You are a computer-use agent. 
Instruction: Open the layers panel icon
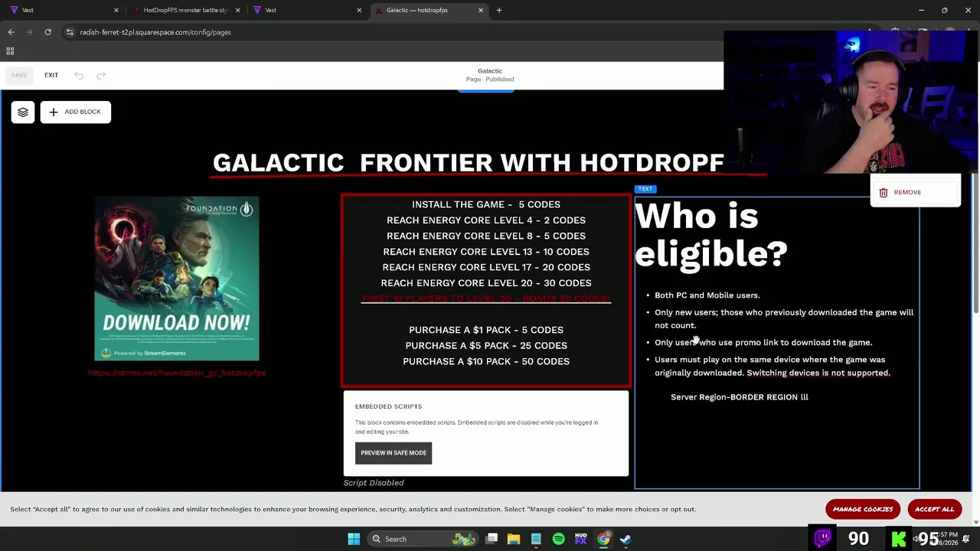click(23, 112)
